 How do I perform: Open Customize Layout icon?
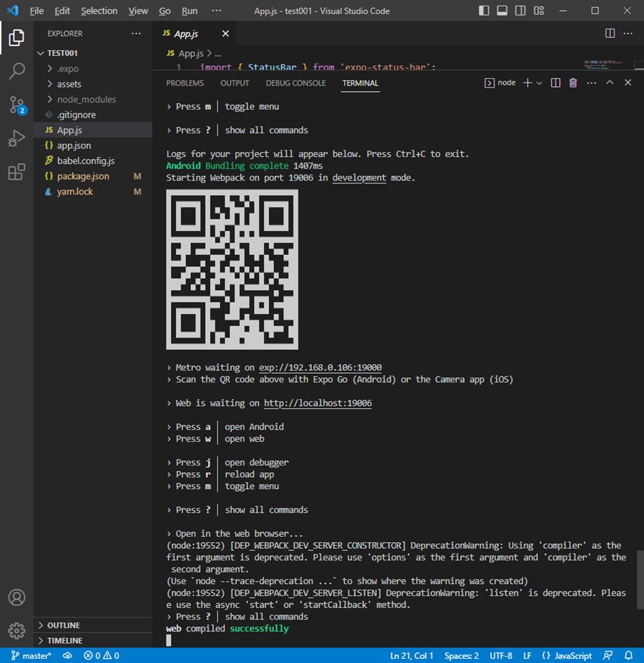[539, 11]
